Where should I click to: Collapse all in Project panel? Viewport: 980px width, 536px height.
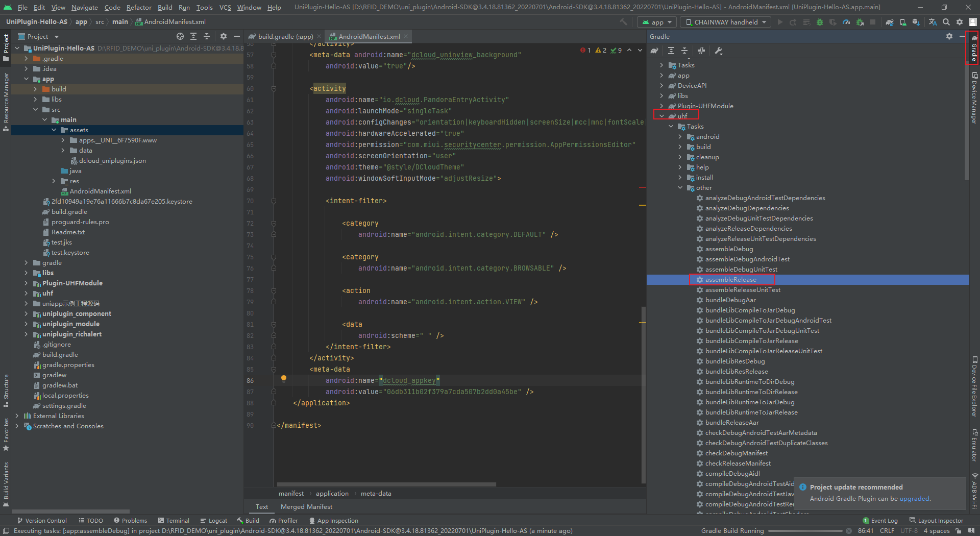pos(207,36)
